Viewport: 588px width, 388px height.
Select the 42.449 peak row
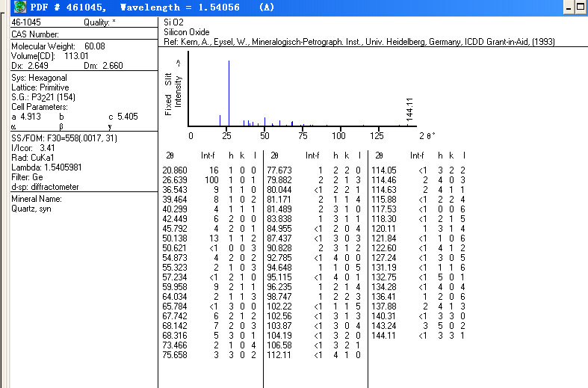click(210, 219)
